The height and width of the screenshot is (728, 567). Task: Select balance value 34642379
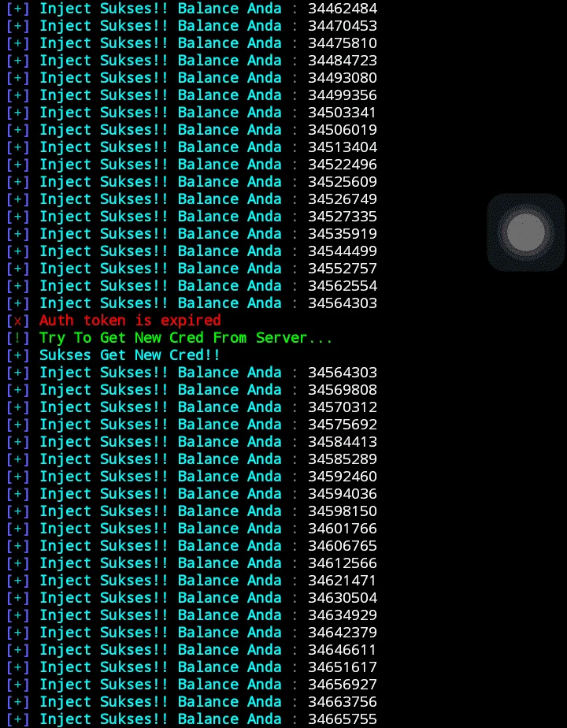point(343,633)
